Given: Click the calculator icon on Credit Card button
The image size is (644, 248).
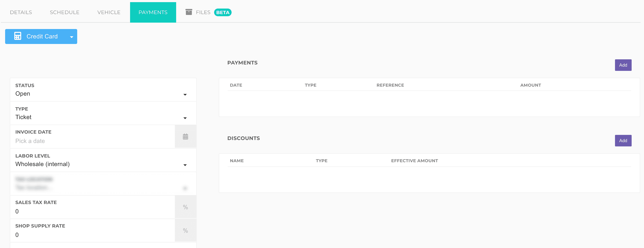Looking at the screenshot, I should 17,36.
